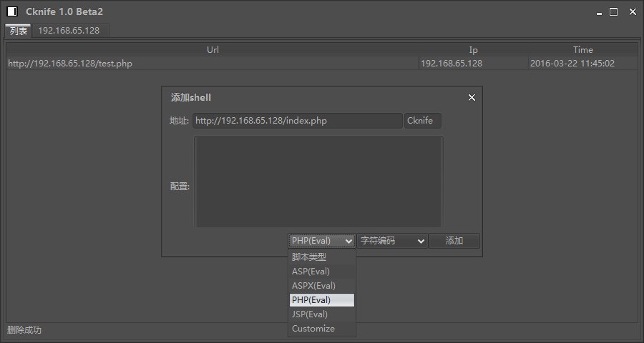This screenshot has height=343, width=644.
Task: Collapse the PHP(Eval) script type dropdown
Action: (321, 241)
